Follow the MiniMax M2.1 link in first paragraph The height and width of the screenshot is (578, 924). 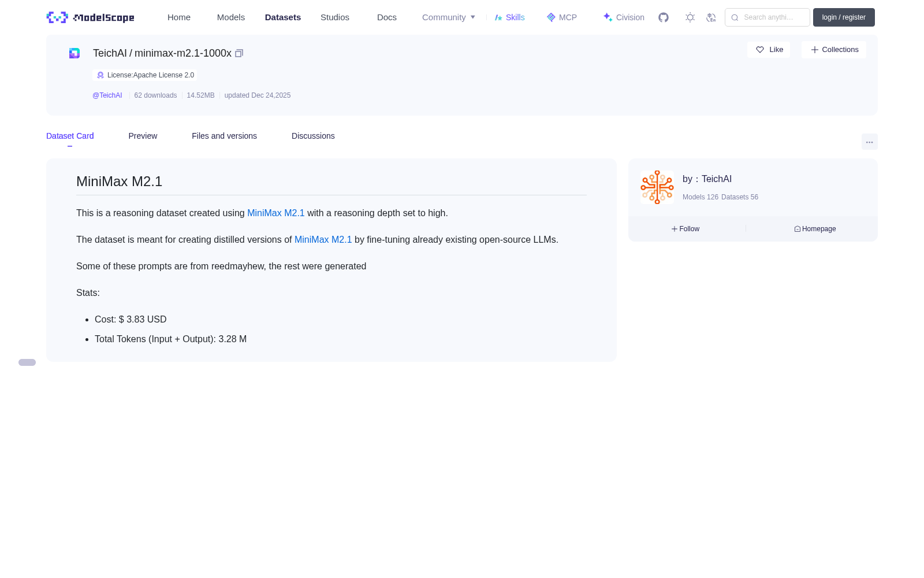276,213
